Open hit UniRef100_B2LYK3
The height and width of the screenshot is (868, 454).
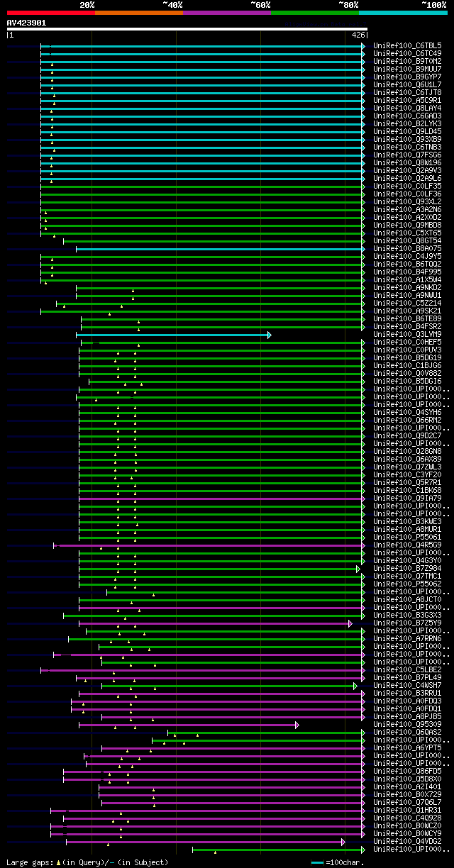[x=408, y=124]
